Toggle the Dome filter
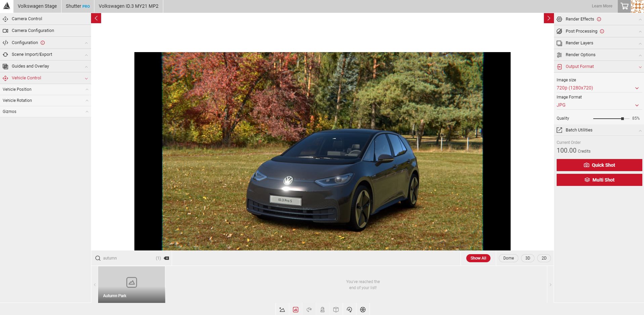 pos(508,258)
